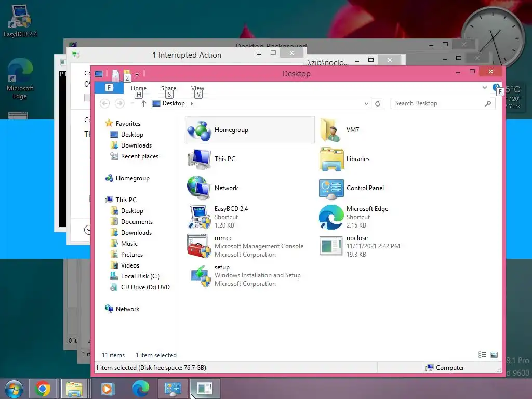The height and width of the screenshot is (399, 532).
Task: Select the Network icon in file list
Action: pyautogui.click(x=199, y=188)
